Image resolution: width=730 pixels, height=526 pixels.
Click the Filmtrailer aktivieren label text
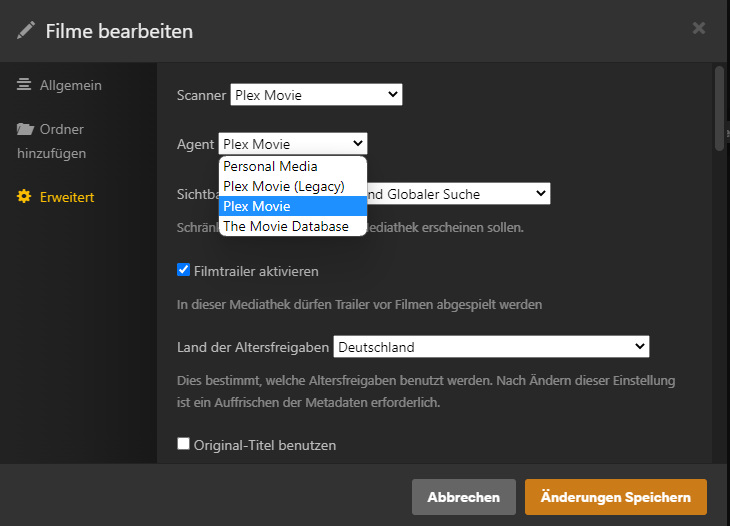[x=256, y=271]
